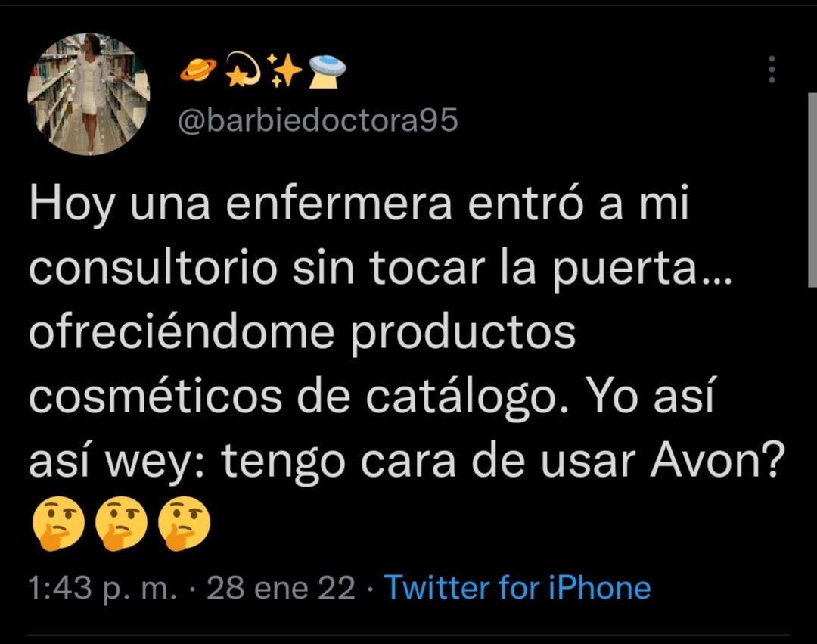
Task: Click the ringed planet emoji in display name
Action: [x=198, y=70]
